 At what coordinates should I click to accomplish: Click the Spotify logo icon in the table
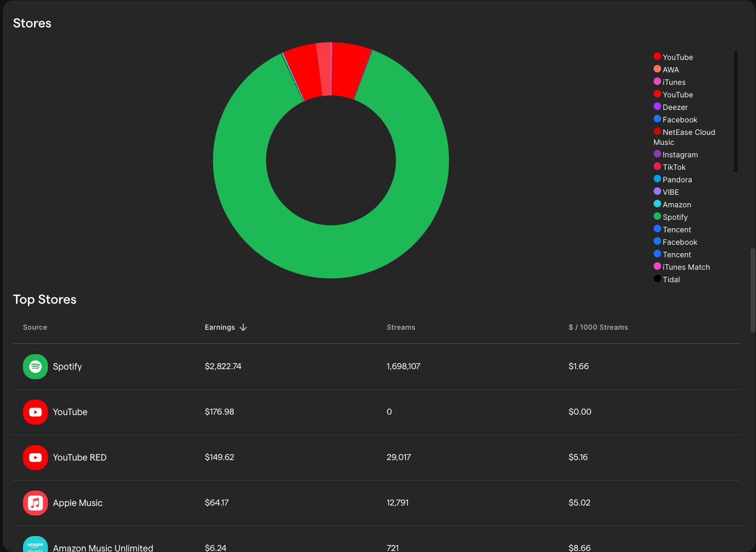point(35,367)
